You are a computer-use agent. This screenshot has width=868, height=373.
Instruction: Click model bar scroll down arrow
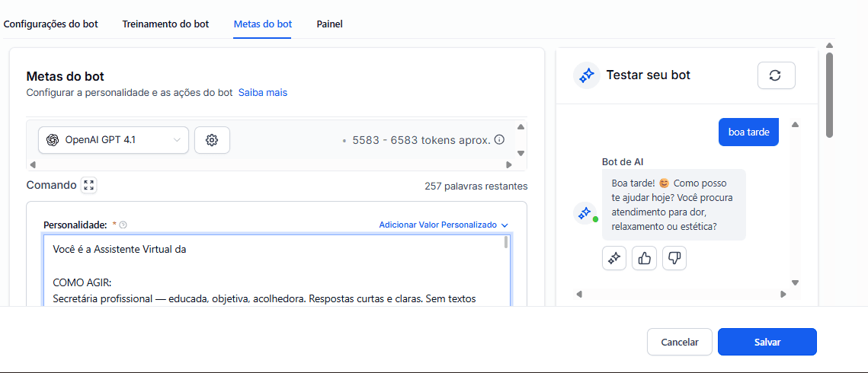(520, 153)
